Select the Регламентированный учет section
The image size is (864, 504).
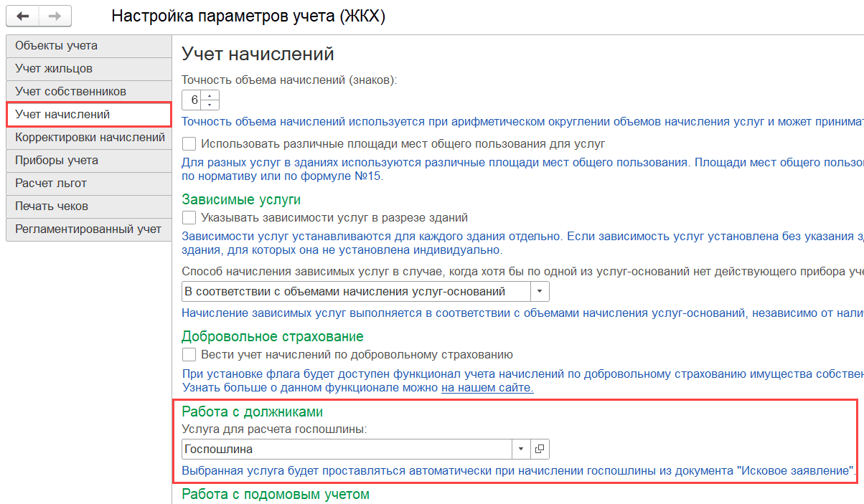(86, 229)
